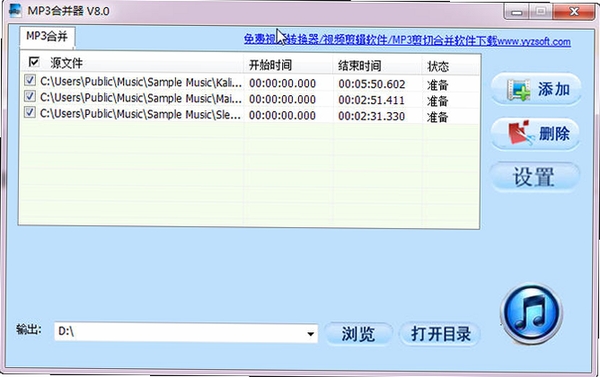Open the 设置 settings button
The image size is (600, 377).
[535, 177]
